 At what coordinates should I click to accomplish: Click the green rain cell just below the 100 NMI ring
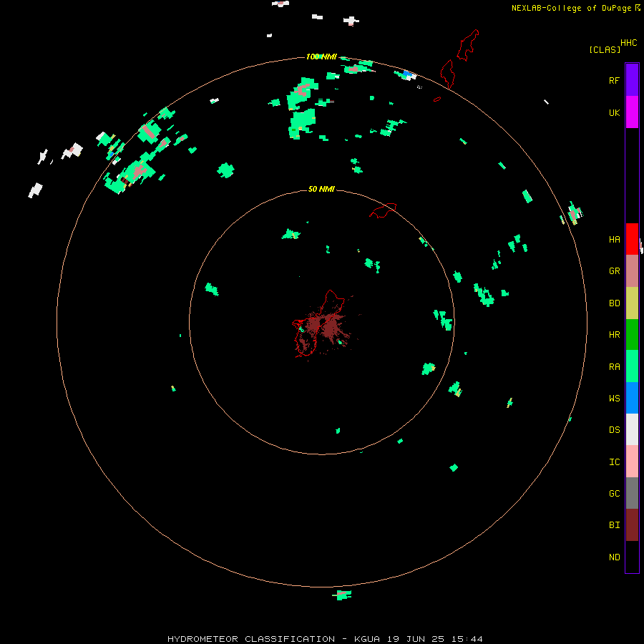(342, 595)
